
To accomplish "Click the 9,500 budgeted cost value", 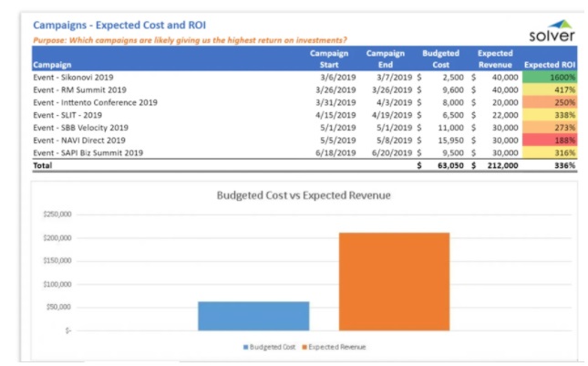I will point(453,152).
